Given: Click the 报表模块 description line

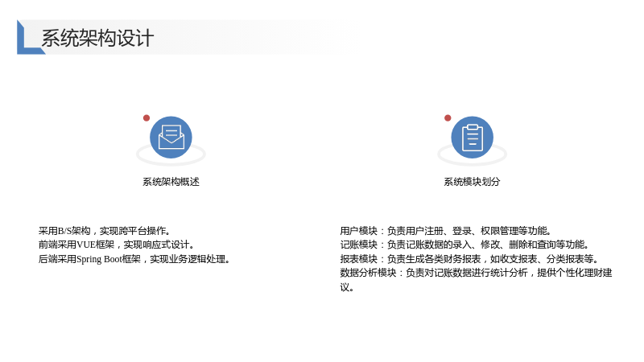Looking at the screenshot, I should [469, 259].
